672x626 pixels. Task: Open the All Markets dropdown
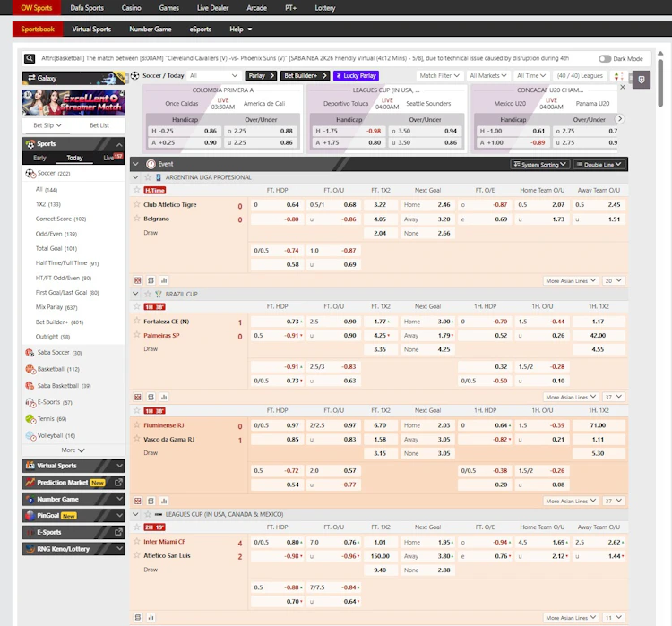click(x=487, y=76)
